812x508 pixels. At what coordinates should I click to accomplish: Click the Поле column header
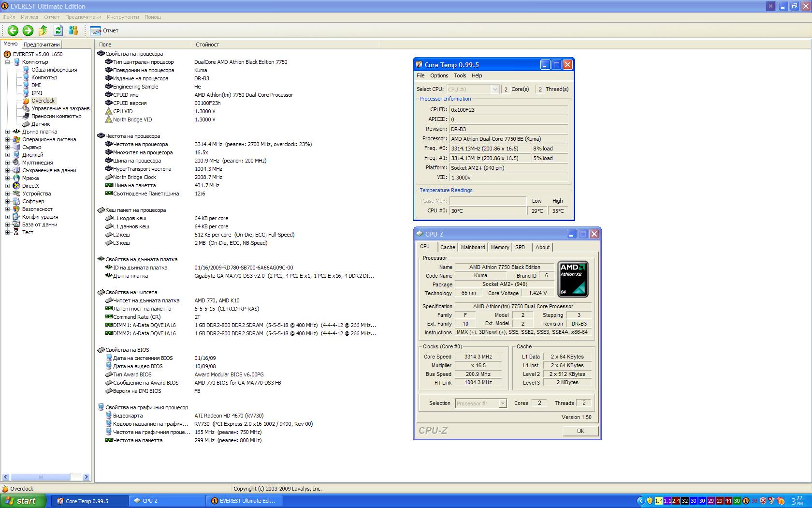pyautogui.click(x=144, y=45)
